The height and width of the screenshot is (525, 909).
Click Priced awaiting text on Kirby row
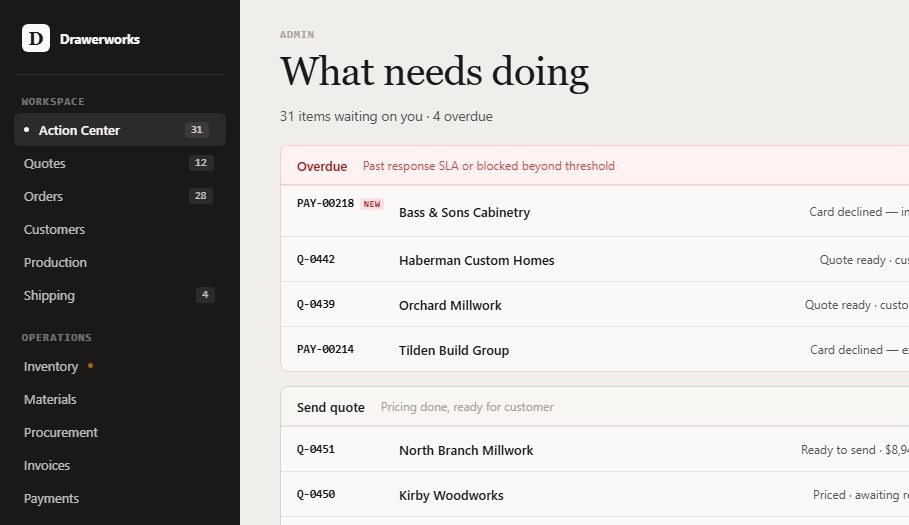point(861,494)
